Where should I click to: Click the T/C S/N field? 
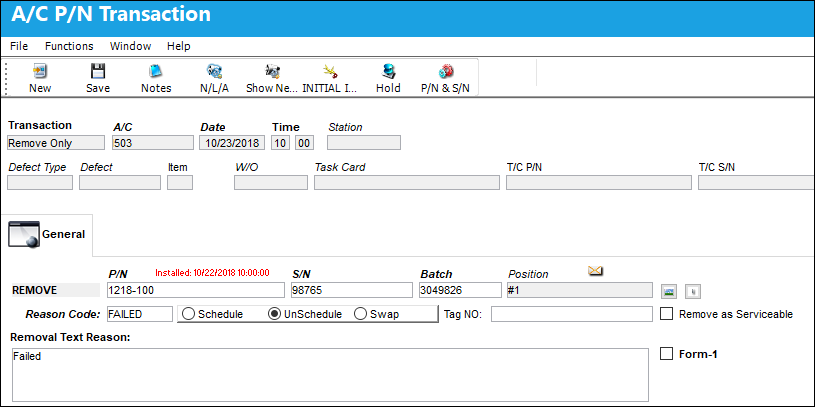click(756, 182)
